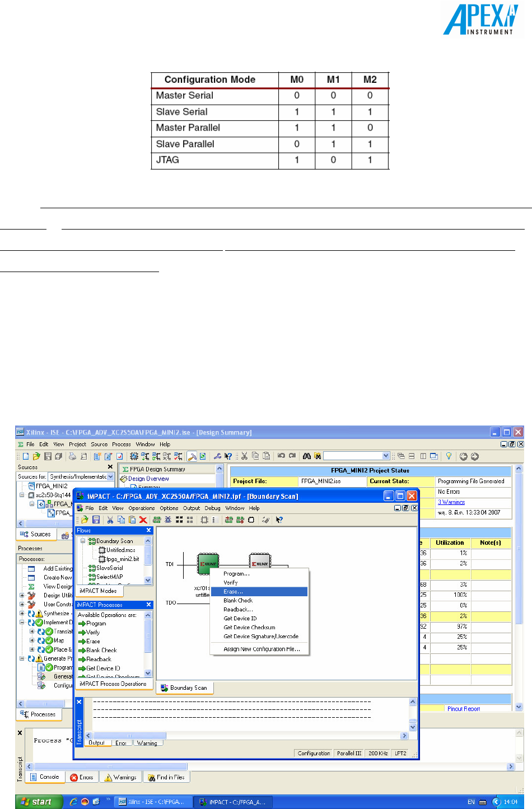
Task: Switch to Xilinx ISE taskbar button
Action: pyautogui.click(x=152, y=802)
